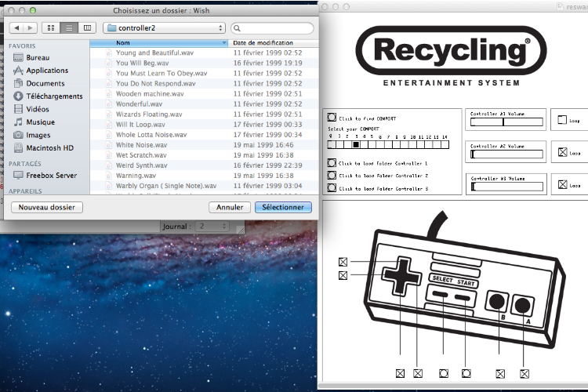Open the Journal dropdown behind the dialog
Image resolution: width=588 pixels, height=392 pixels.
[212, 227]
